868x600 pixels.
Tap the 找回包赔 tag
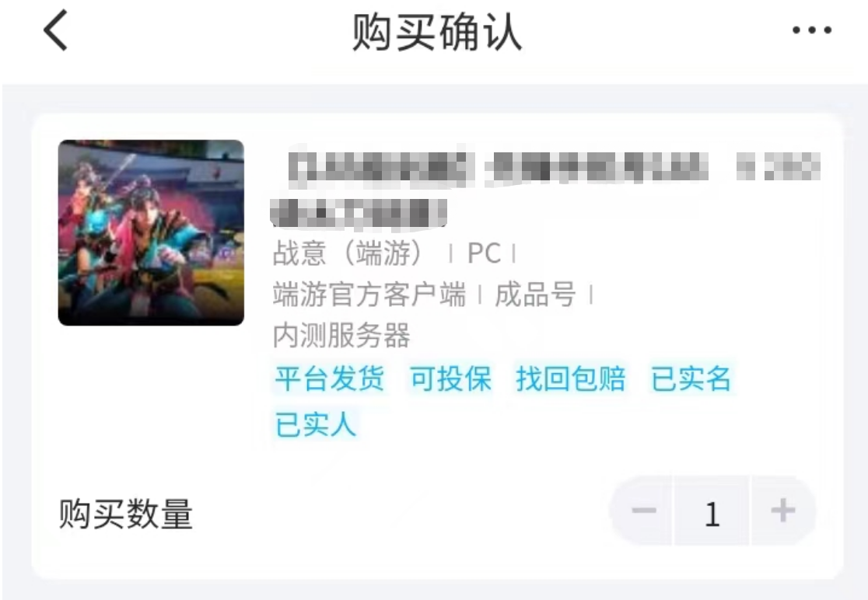click(570, 379)
